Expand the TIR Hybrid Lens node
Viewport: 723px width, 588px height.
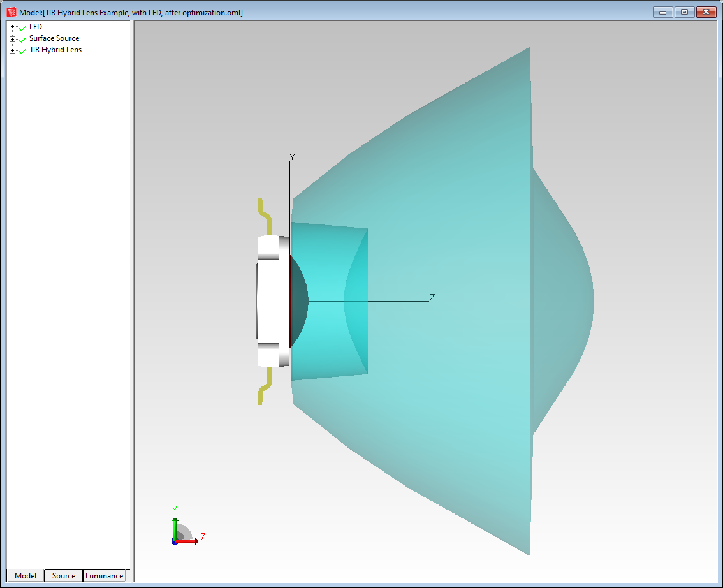click(x=11, y=50)
